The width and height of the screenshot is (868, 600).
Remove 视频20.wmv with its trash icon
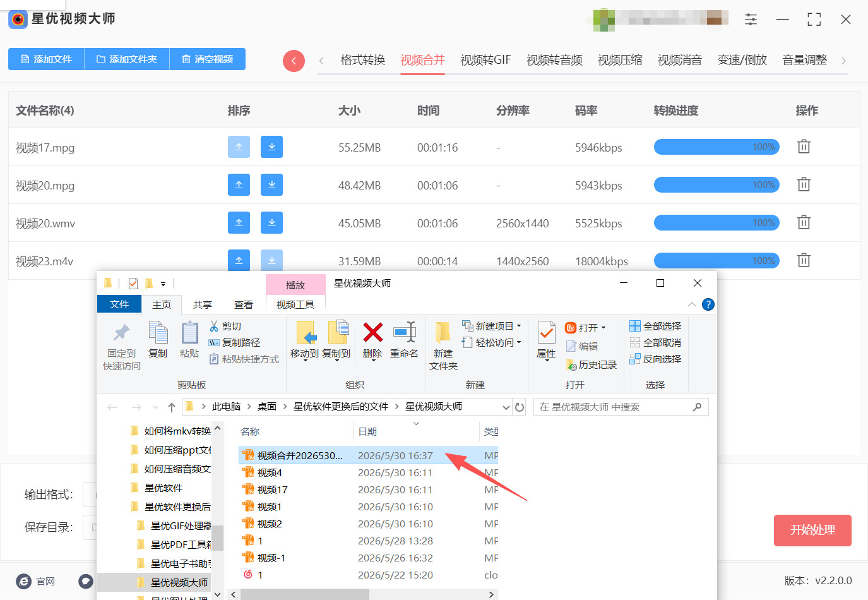(804, 222)
